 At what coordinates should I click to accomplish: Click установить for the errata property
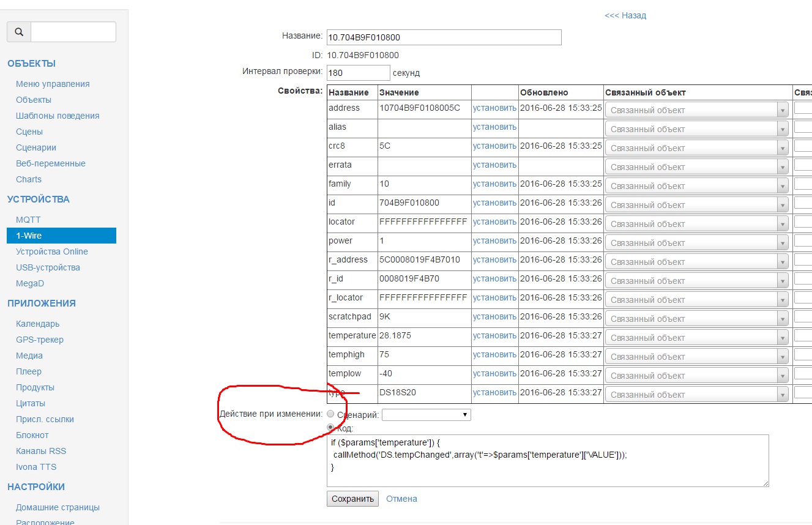(495, 165)
